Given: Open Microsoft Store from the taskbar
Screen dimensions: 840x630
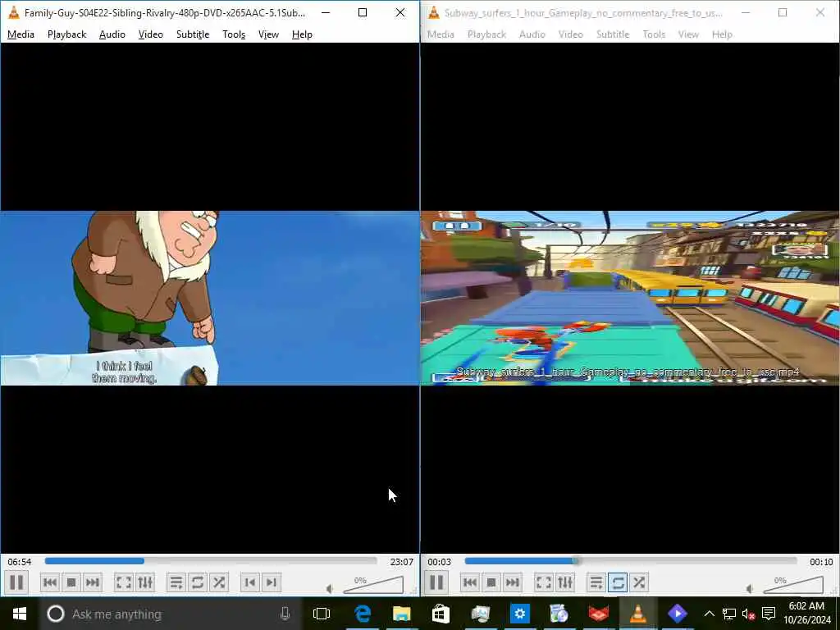Looking at the screenshot, I should coord(441,614).
